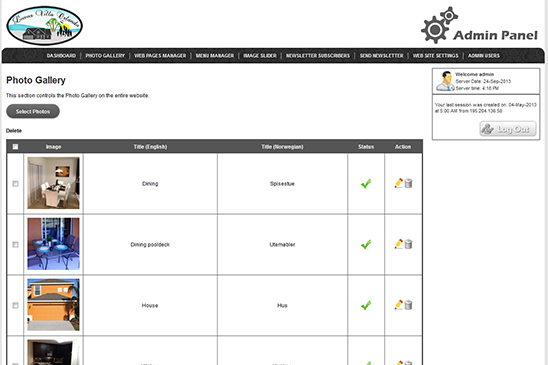Go to Admin Users
548x365 pixels.
[x=484, y=56]
